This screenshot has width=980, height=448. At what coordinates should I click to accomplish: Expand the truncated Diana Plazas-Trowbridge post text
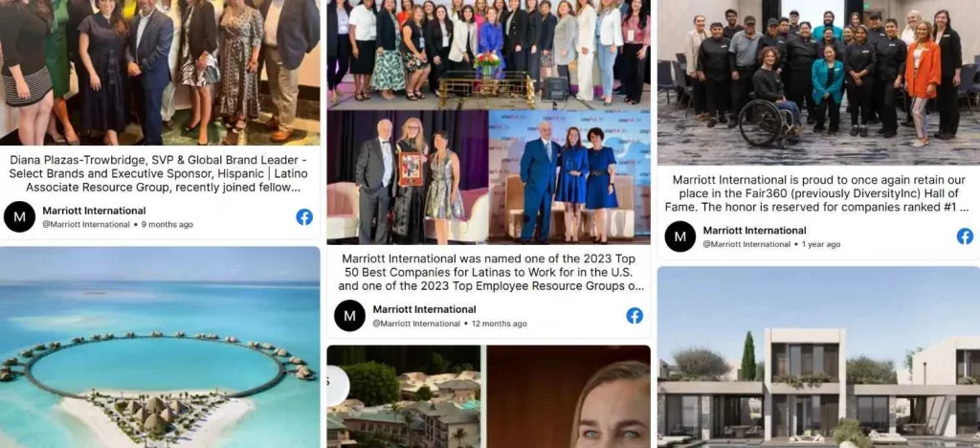[x=159, y=173]
